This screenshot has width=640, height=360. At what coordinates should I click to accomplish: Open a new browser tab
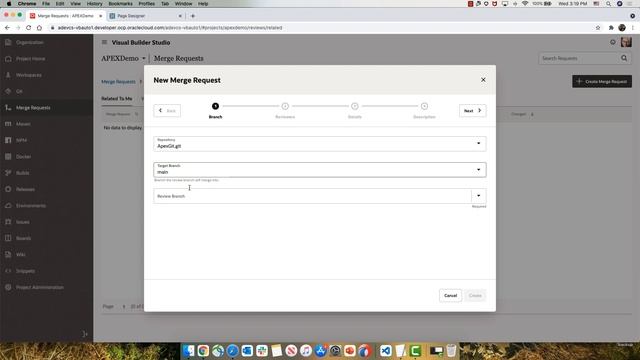193,16
